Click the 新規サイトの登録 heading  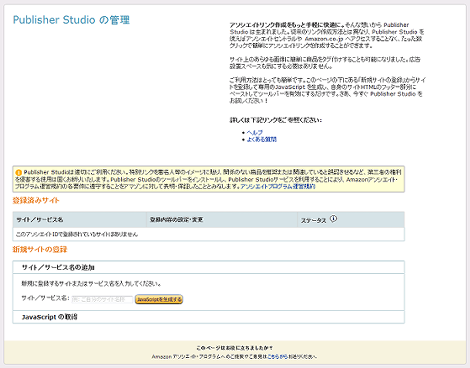tap(40, 249)
